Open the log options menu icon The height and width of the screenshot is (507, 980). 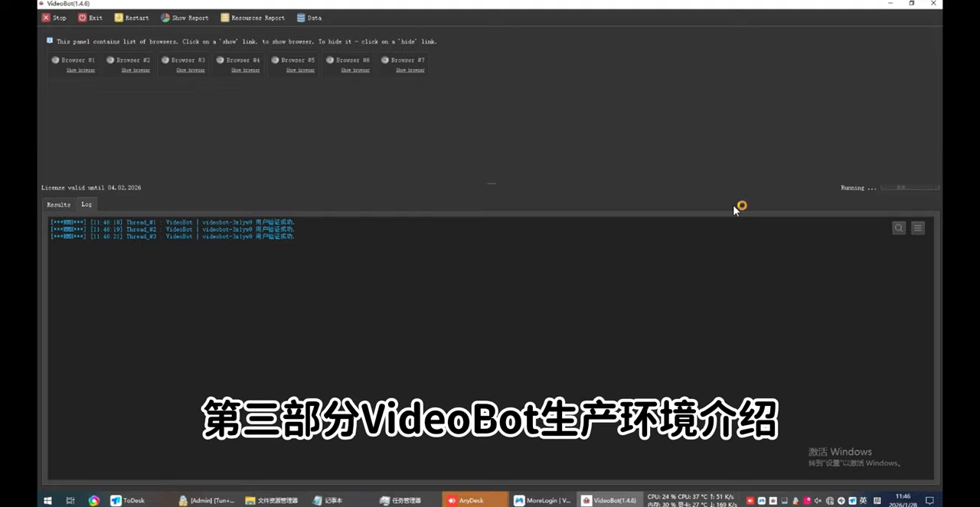918,227
